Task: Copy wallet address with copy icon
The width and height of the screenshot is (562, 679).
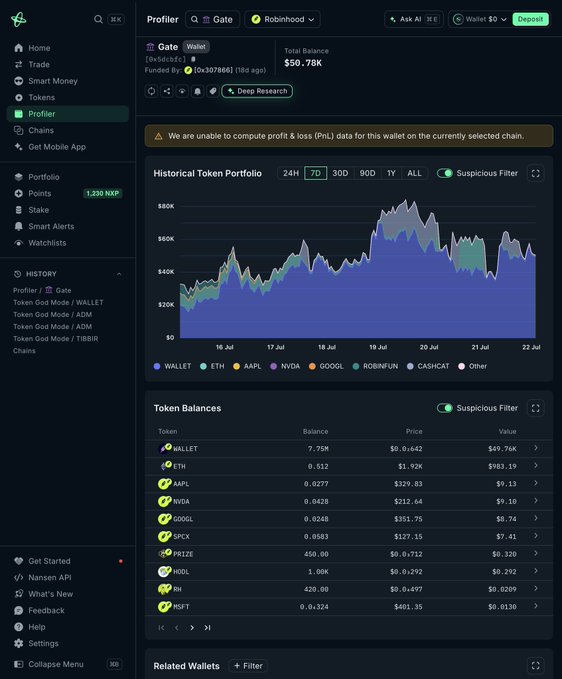Action: coord(193,59)
